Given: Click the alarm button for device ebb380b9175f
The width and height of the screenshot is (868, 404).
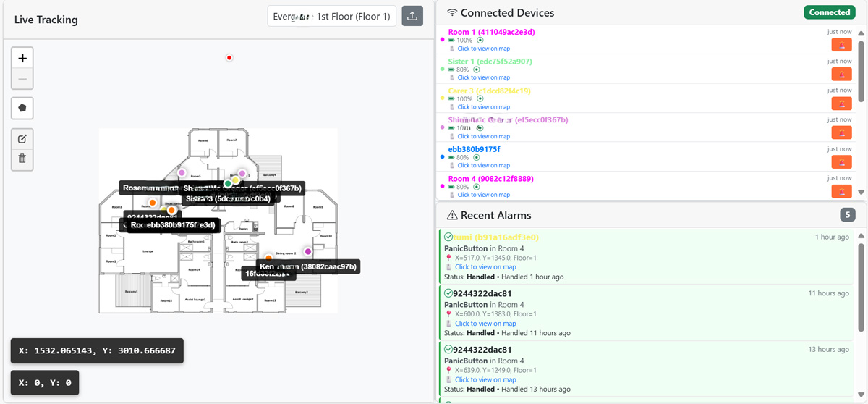Looking at the screenshot, I should (841, 162).
